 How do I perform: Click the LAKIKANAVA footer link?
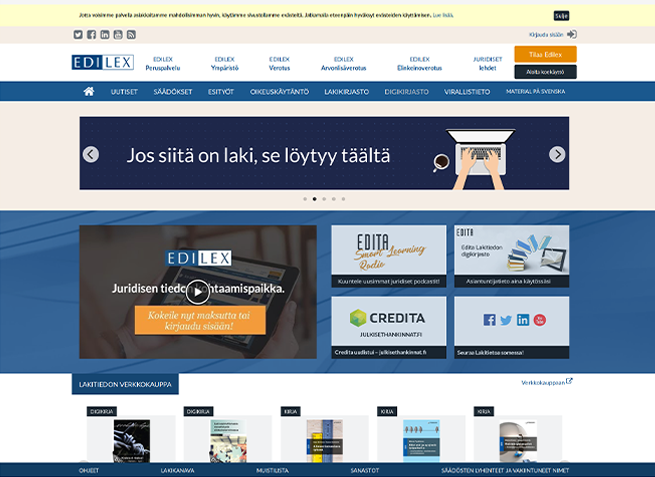tap(178, 470)
